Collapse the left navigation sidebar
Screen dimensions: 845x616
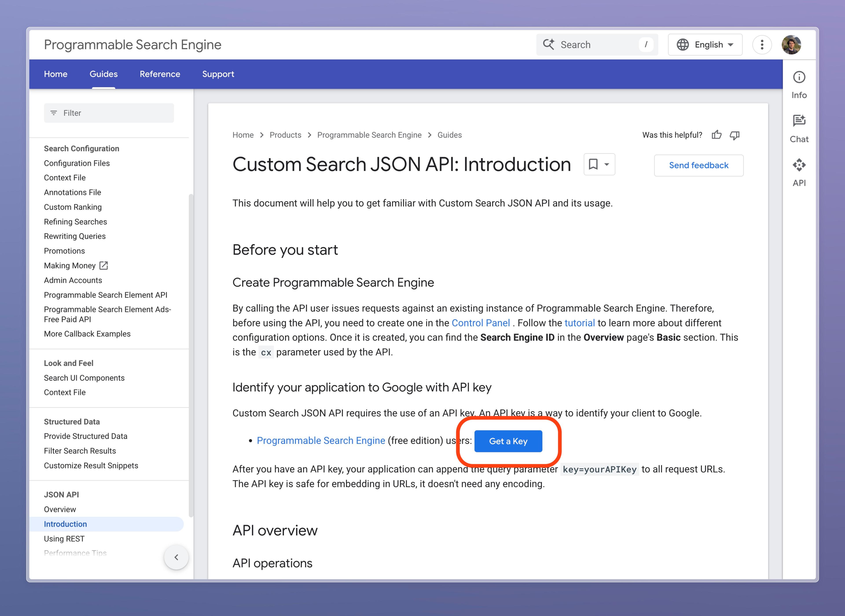click(x=176, y=558)
